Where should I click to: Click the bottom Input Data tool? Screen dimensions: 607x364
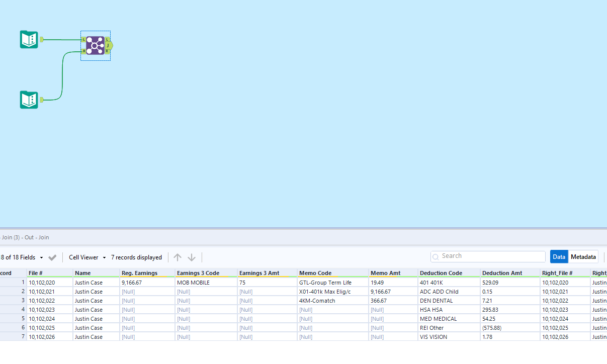[x=29, y=100]
